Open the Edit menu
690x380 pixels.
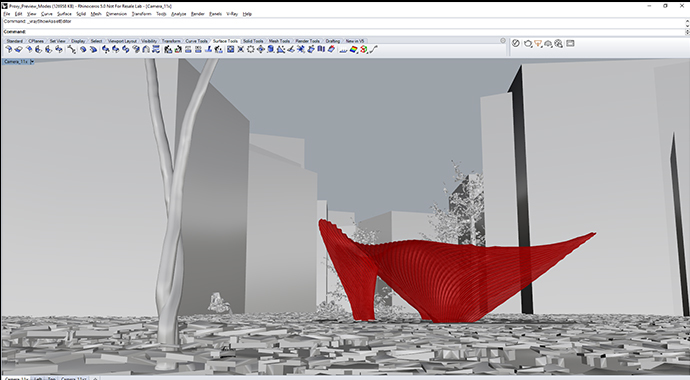click(18, 14)
